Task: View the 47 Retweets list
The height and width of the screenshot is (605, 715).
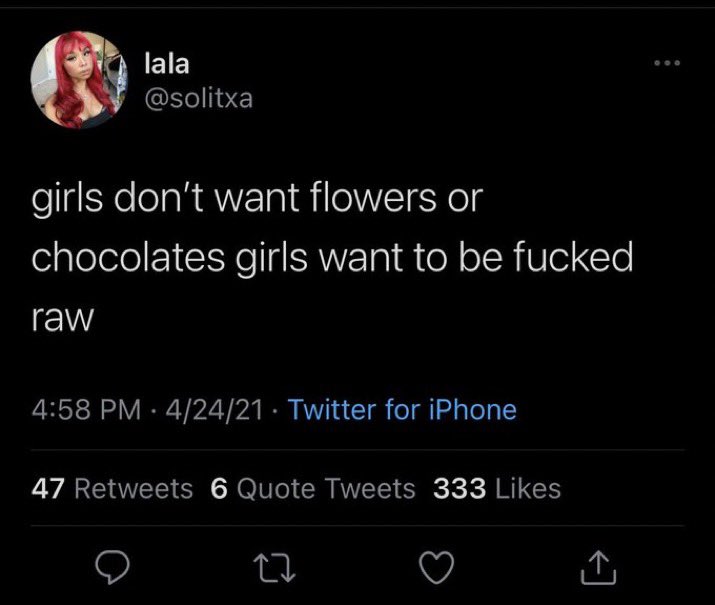Action: click(112, 488)
